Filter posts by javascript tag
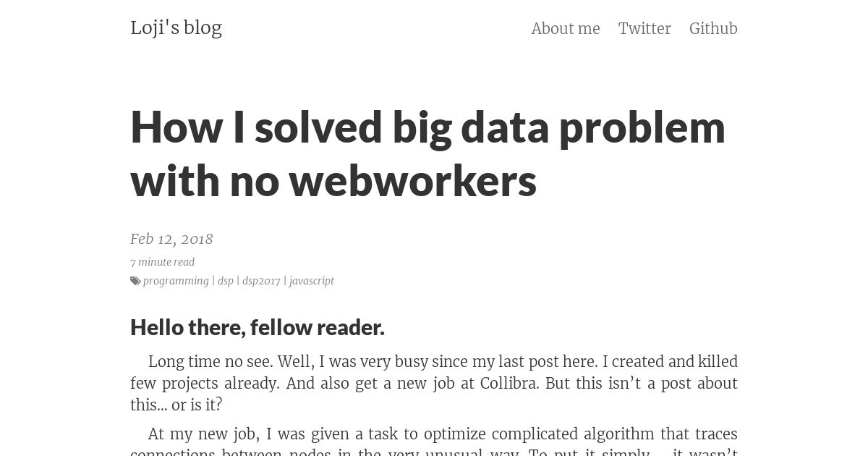Viewport: 868px width, 456px height. tap(311, 281)
